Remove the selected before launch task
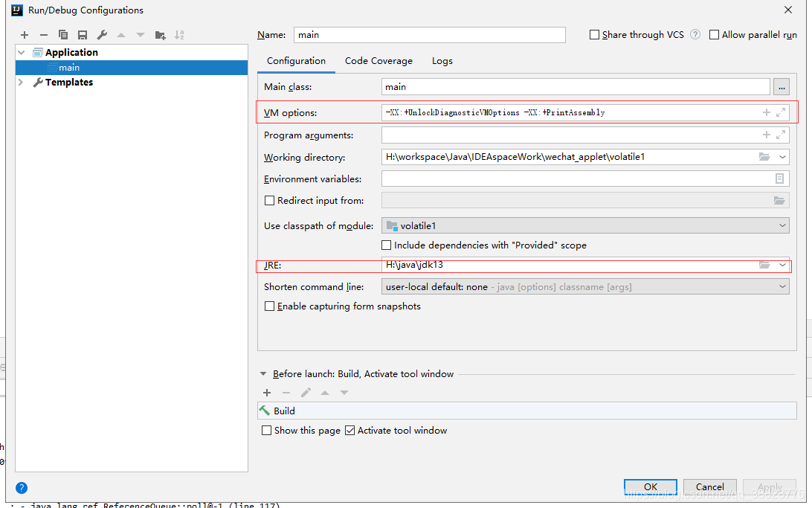This screenshot has height=508, width=812. click(286, 393)
